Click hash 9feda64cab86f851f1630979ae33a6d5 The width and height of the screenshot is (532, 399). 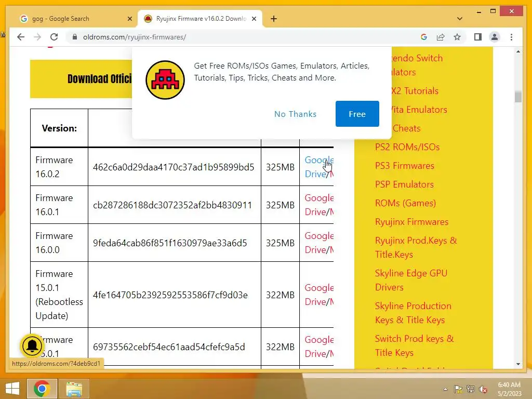(x=170, y=243)
